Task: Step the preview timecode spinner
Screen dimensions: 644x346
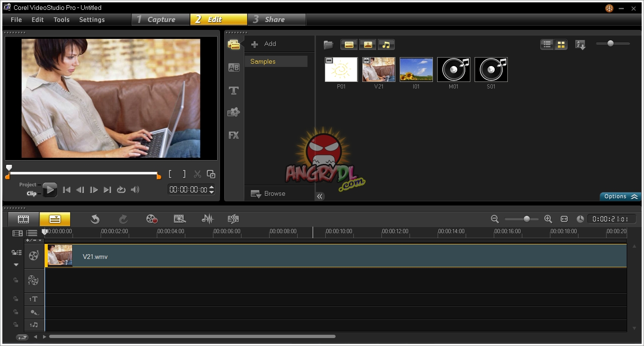Action: [x=212, y=190]
